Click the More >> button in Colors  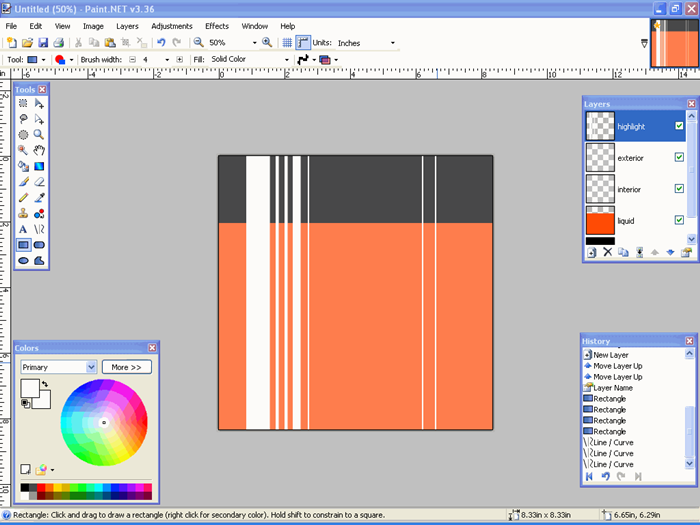click(x=126, y=367)
